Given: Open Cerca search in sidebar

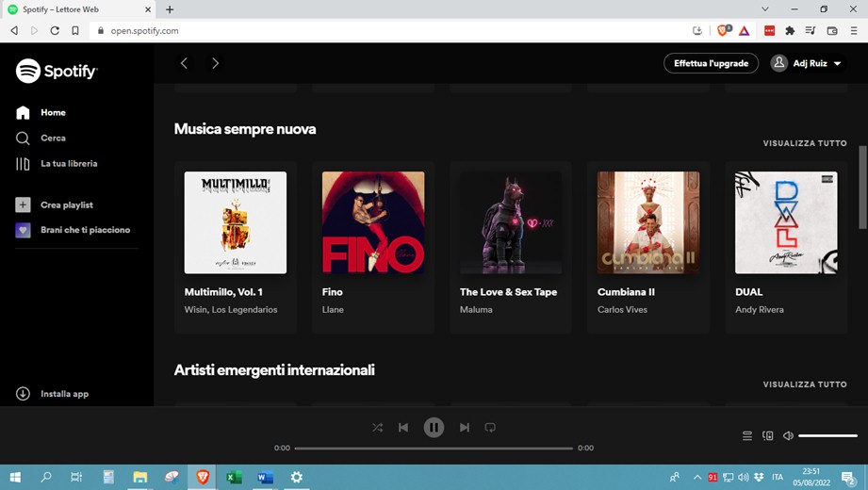Looking at the screenshot, I should [x=41, y=138].
